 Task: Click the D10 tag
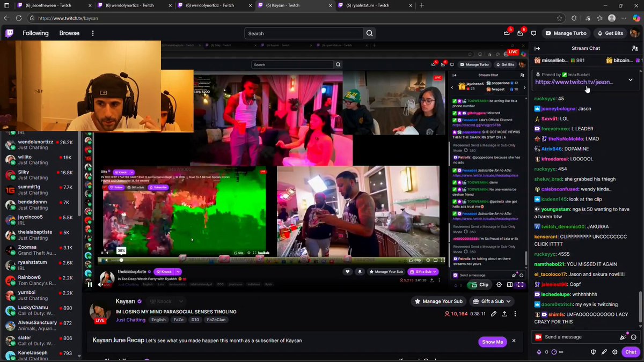(x=194, y=320)
